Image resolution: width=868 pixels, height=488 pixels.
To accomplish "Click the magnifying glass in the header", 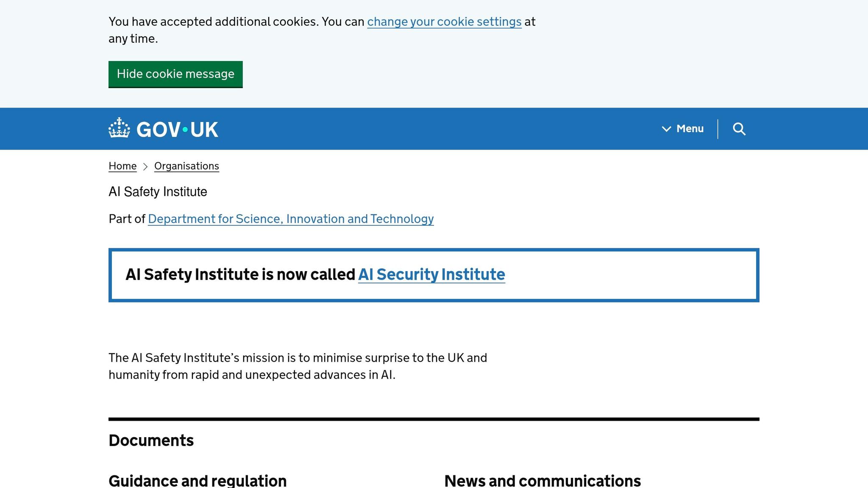I will click(739, 129).
